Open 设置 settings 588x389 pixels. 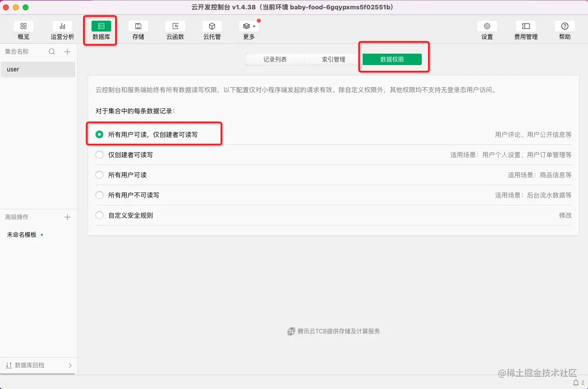pos(487,30)
